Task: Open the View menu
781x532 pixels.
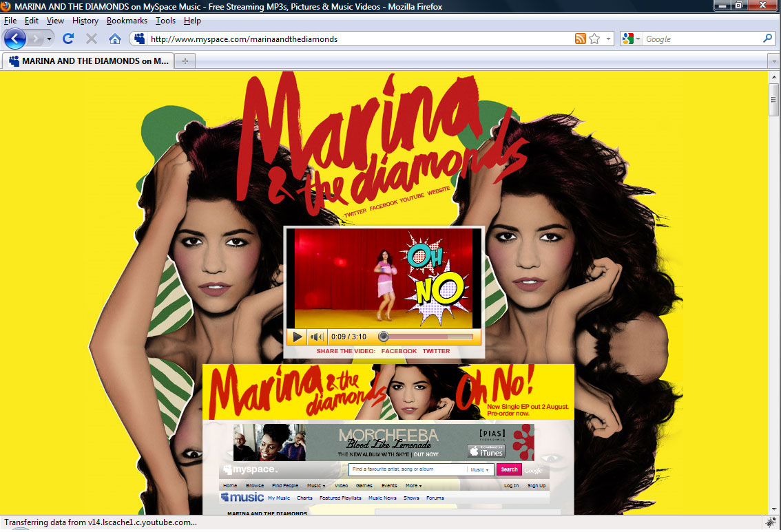Action: (x=55, y=21)
